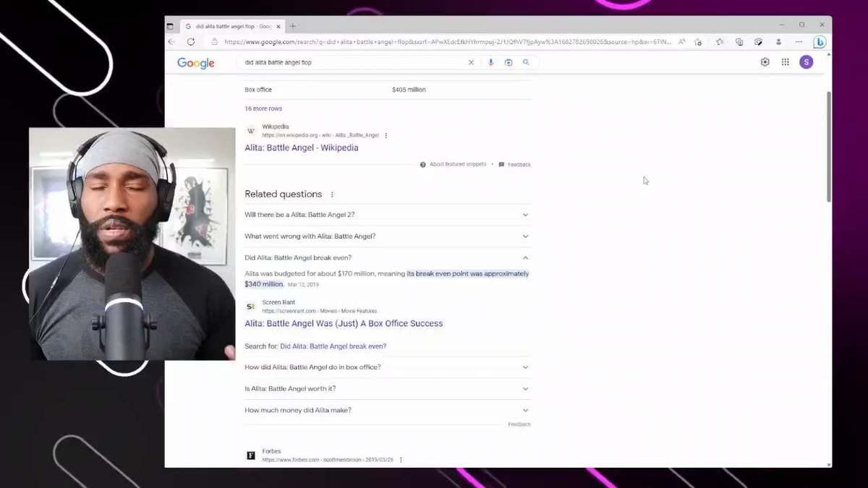Image resolution: width=868 pixels, height=488 pixels.
Task: Open the Edge profile icon
Action: tap(778, 42)
